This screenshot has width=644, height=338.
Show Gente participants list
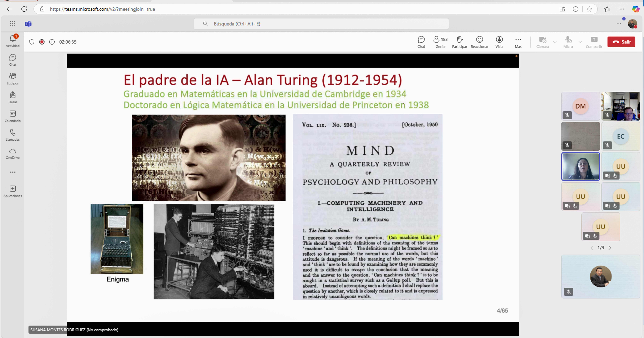click(x=441, y=42)
